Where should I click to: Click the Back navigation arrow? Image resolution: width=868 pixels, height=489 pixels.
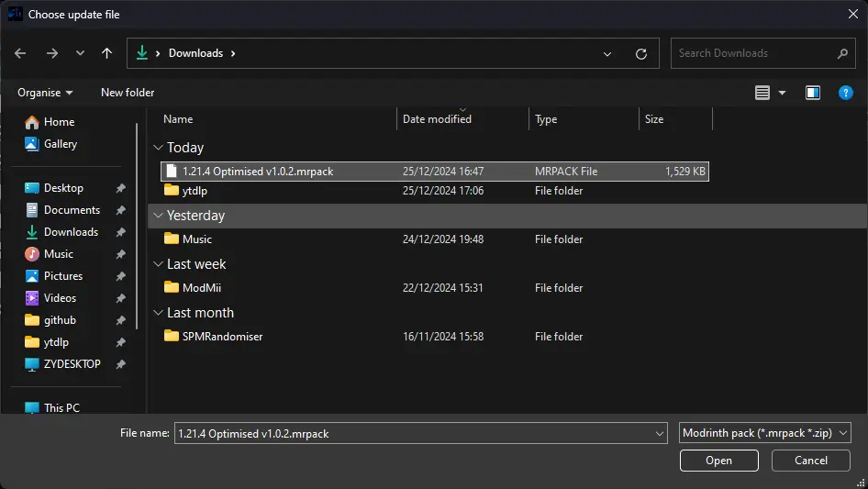pyautogui.click(x=21, y=53)
